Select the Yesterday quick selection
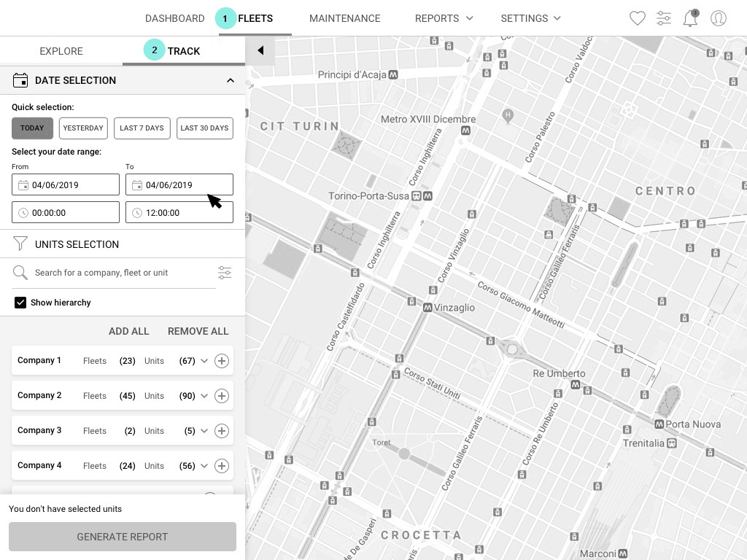The height and width of the screenshot is (560, 747). click(x=83, y=128)
